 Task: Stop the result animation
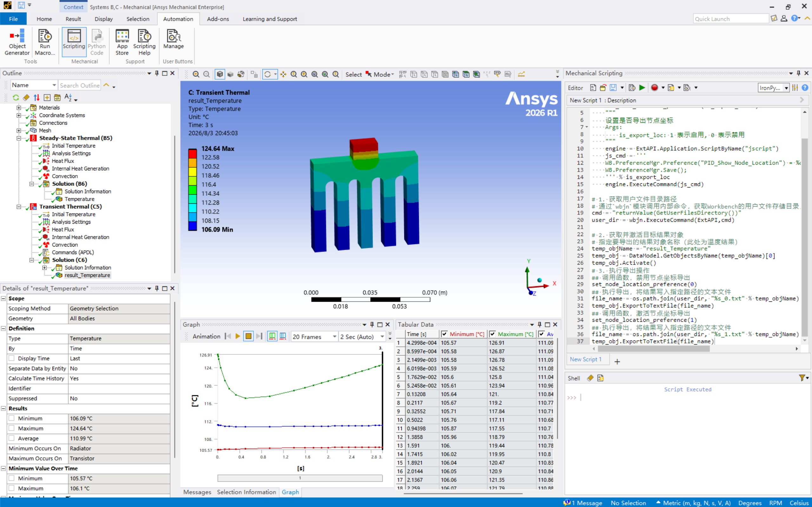coord(248,336)
